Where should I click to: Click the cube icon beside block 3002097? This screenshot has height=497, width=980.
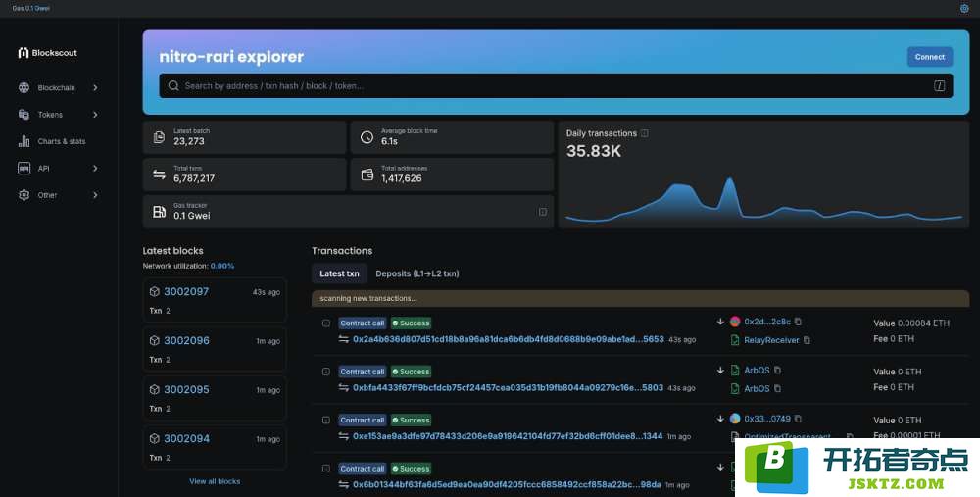pos(155,291)
